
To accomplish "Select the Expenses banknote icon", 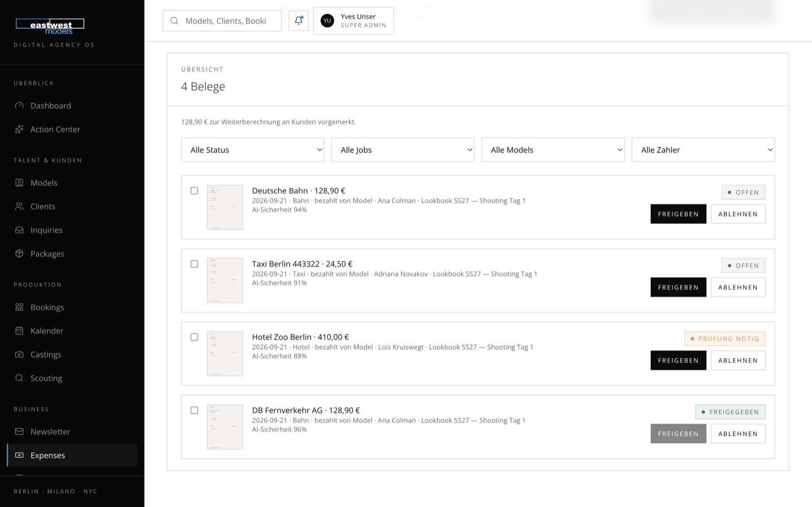I will (19, 455).
